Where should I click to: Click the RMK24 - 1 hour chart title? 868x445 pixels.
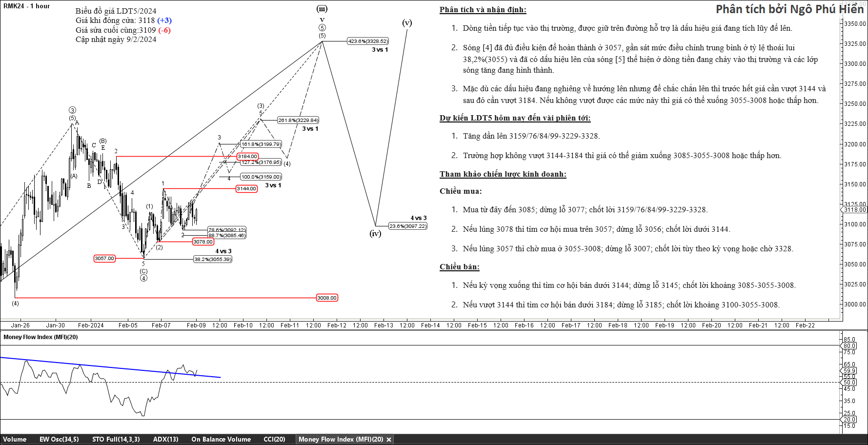(x=27, y=6)
